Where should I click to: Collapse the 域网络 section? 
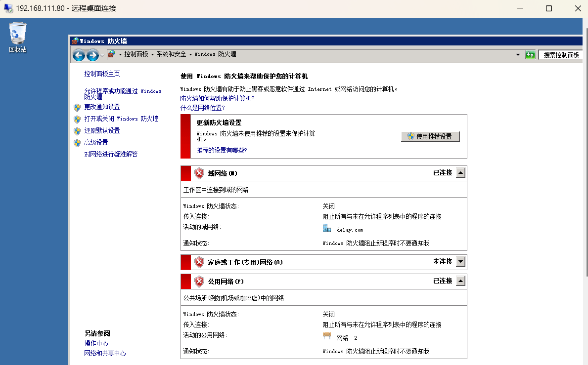coord(460,172)
